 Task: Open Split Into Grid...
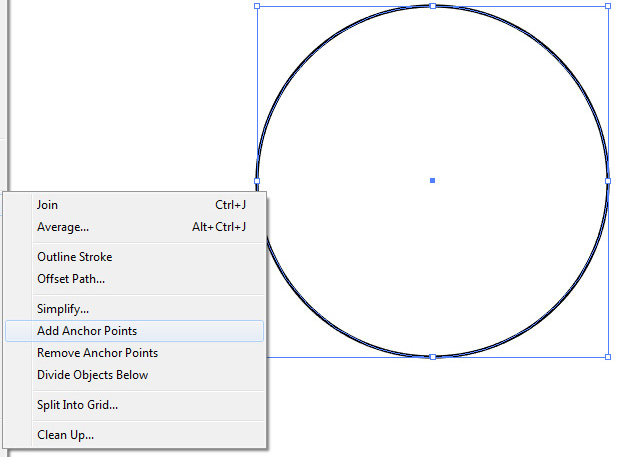coord(77,405)
